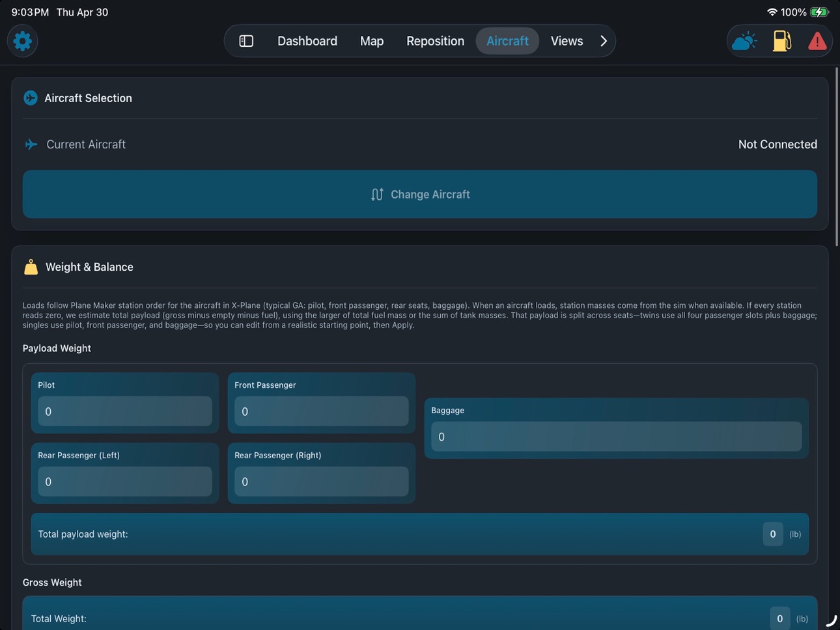Click the Gross Weight heading
The image size is (840, 630).
[52, 582]
